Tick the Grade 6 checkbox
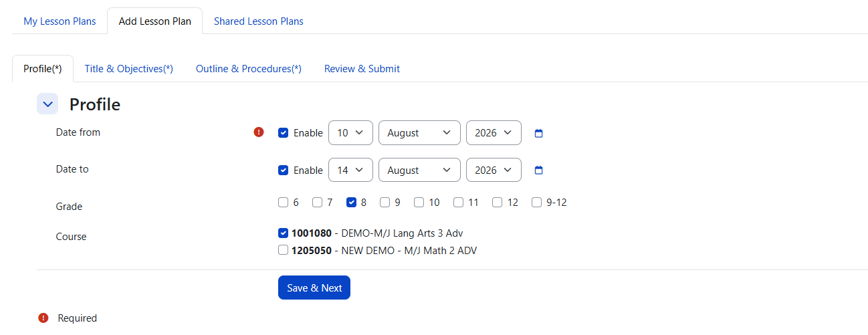Image resolution: width=868 pixels, height=335 pixels. pos(284,202)
